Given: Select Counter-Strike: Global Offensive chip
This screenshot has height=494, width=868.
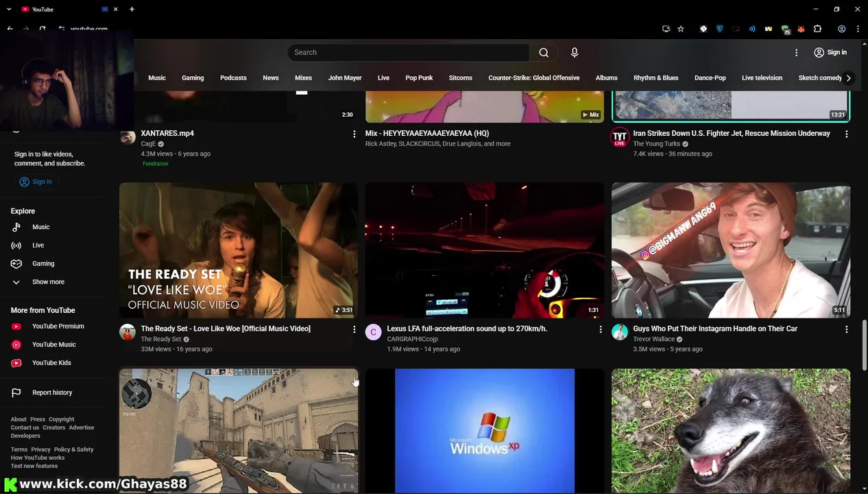Looking at the screenshot, I should (534, 78).
